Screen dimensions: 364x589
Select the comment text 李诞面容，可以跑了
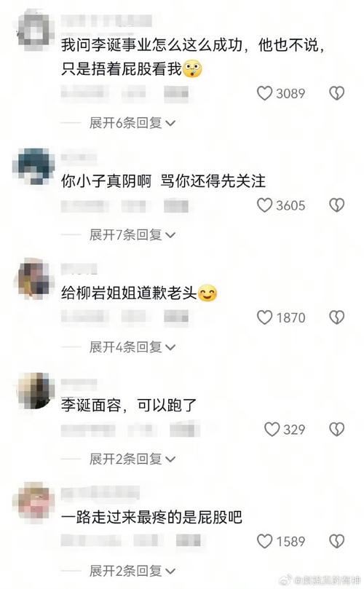(x=129, y=405)
